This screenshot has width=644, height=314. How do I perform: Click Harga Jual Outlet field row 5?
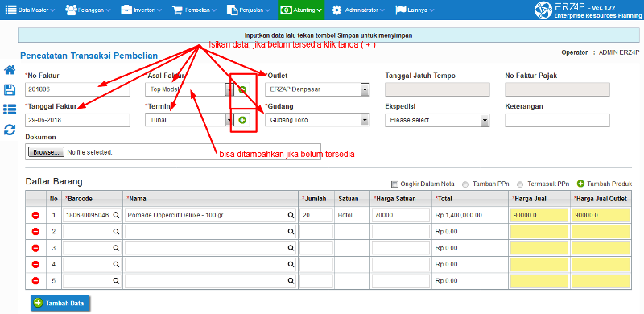[601, 281]
